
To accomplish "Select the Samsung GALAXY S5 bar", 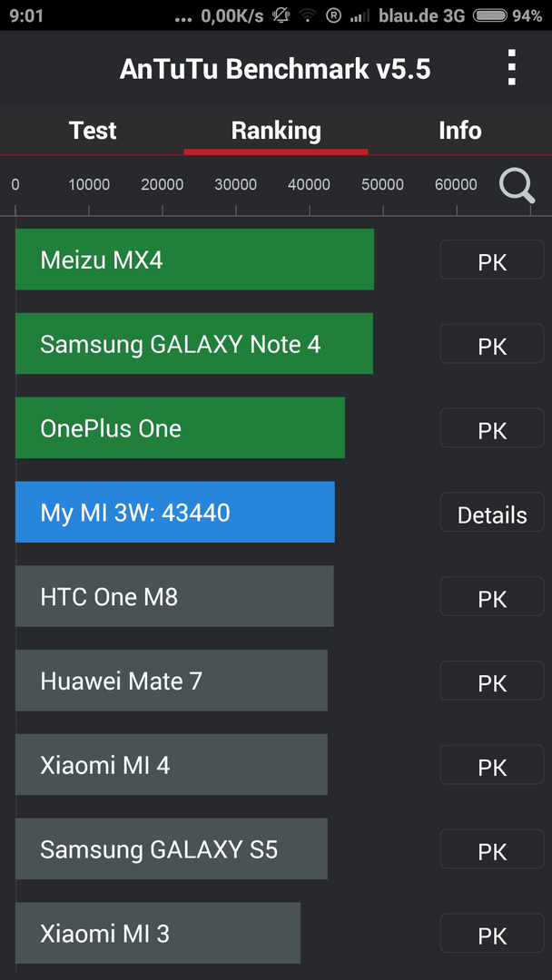I will pos(172,848).
